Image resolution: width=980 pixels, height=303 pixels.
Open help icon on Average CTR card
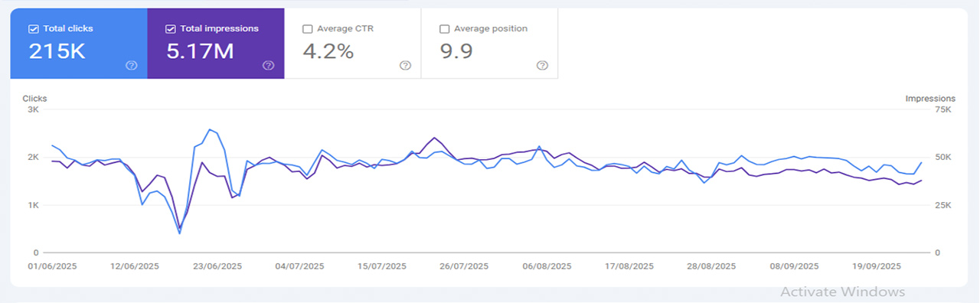[x=405, y=66]
